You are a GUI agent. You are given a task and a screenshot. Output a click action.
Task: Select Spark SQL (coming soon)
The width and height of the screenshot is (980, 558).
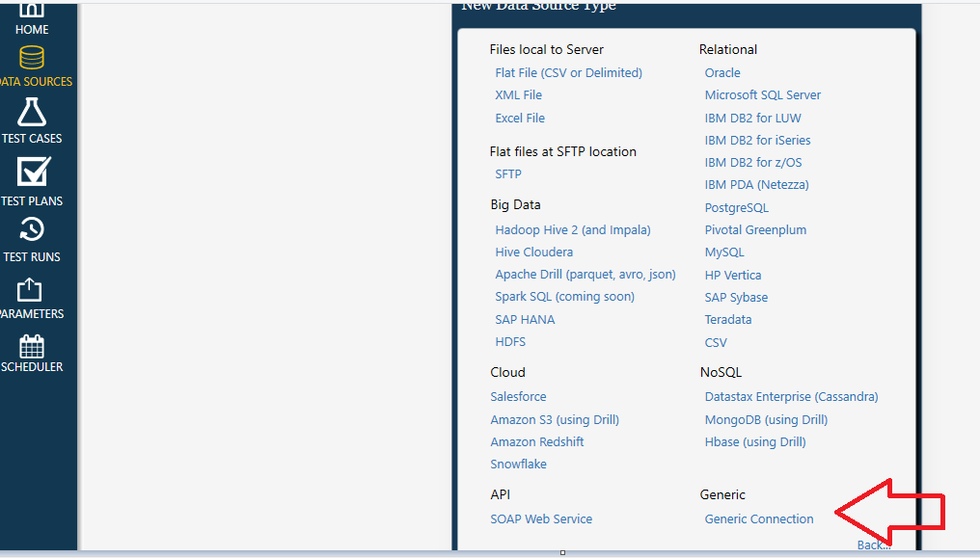565,297
